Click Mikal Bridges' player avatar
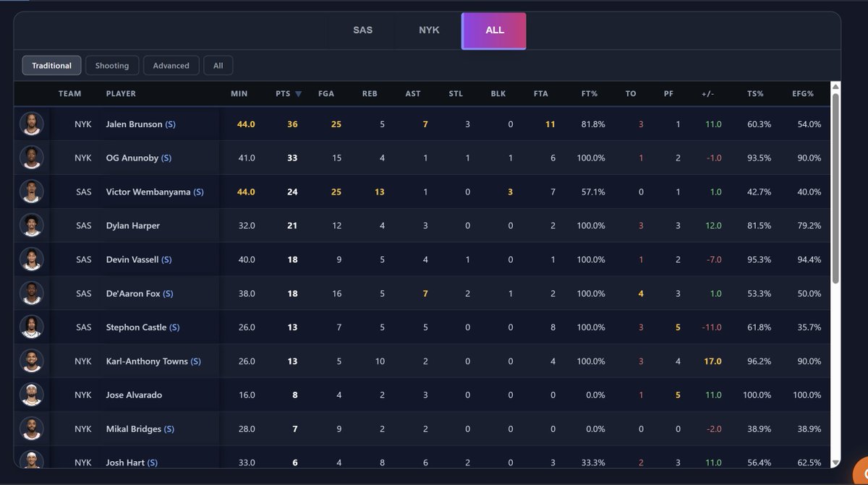 coord(32,429)
